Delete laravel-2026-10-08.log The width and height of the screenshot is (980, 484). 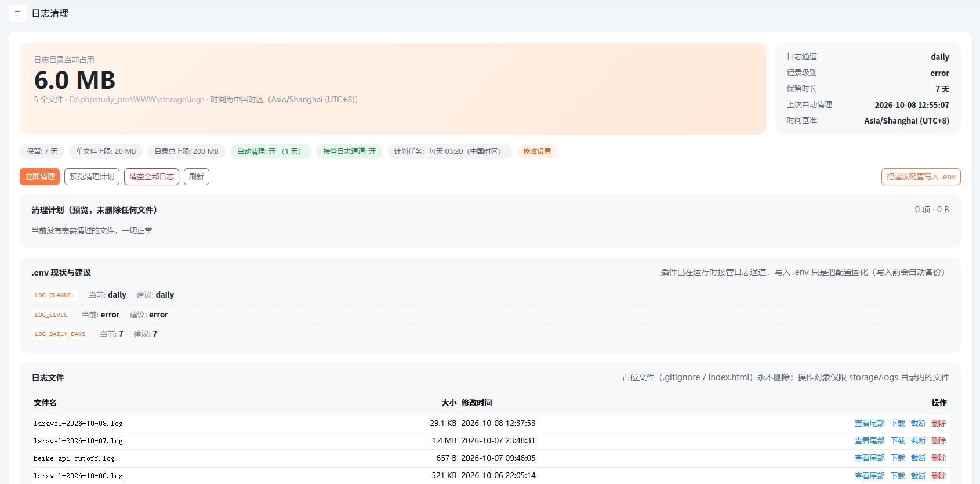(x=939, y=424)
